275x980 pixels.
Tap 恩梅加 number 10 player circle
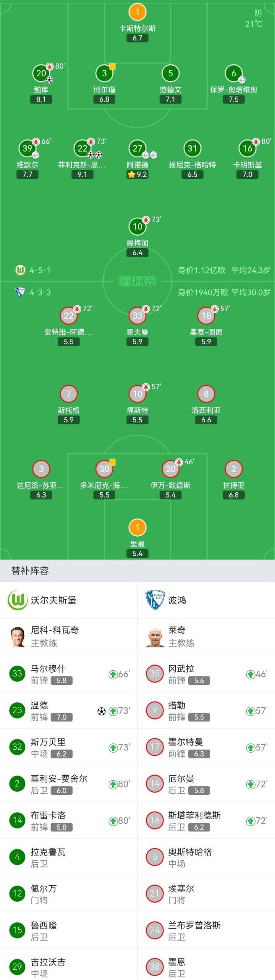[x=137, y=226]
